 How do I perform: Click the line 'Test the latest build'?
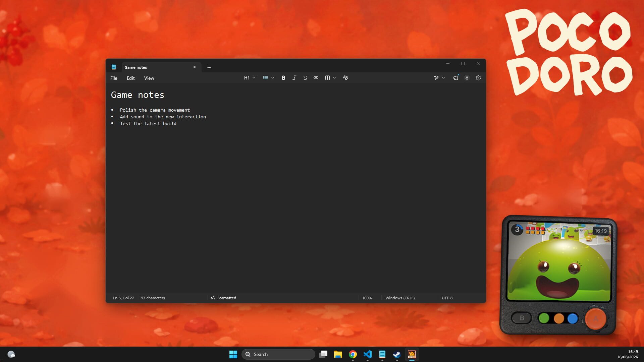click(148, 123)
